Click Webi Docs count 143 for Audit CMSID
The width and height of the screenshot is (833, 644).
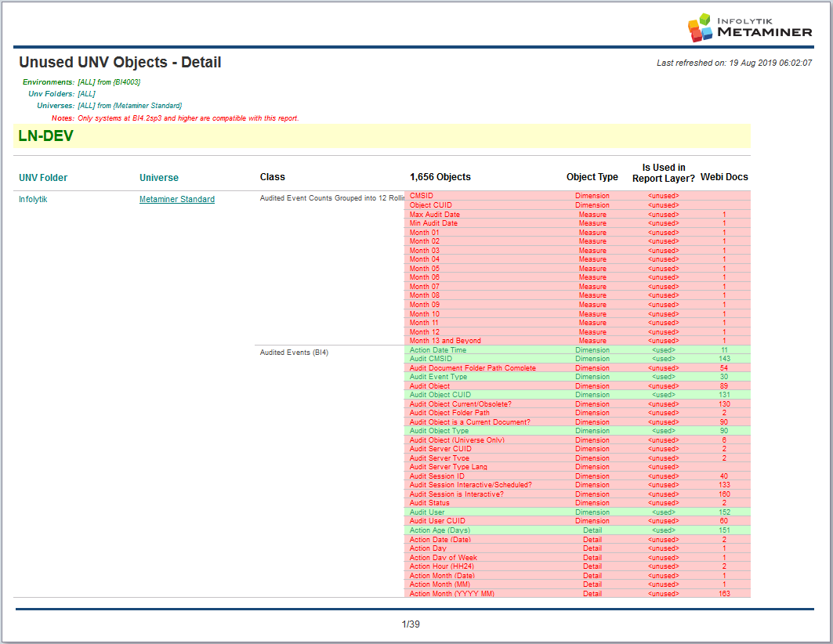pos(724,359)
